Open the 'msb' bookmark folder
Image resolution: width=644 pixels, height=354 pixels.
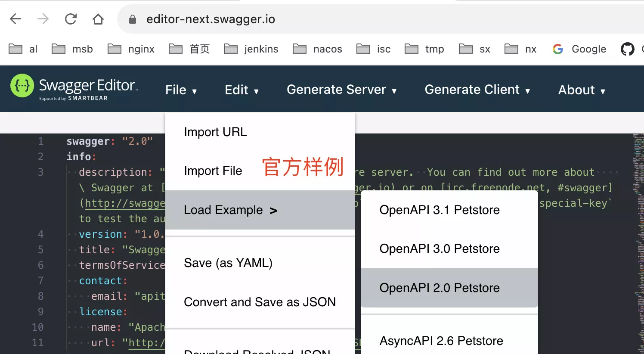(x=72, y=49)
